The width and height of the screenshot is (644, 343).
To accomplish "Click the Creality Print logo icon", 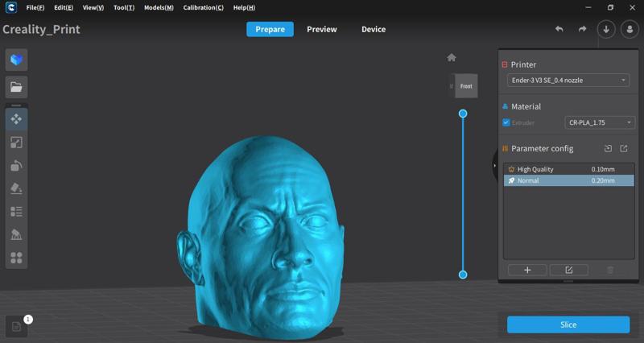I will (11, 7).
